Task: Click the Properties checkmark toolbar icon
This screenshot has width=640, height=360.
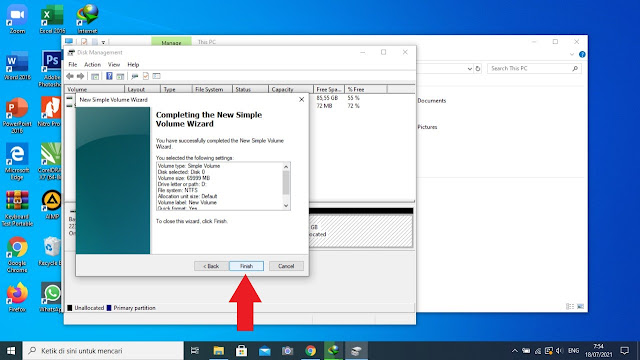Action: tap(146, 76)
